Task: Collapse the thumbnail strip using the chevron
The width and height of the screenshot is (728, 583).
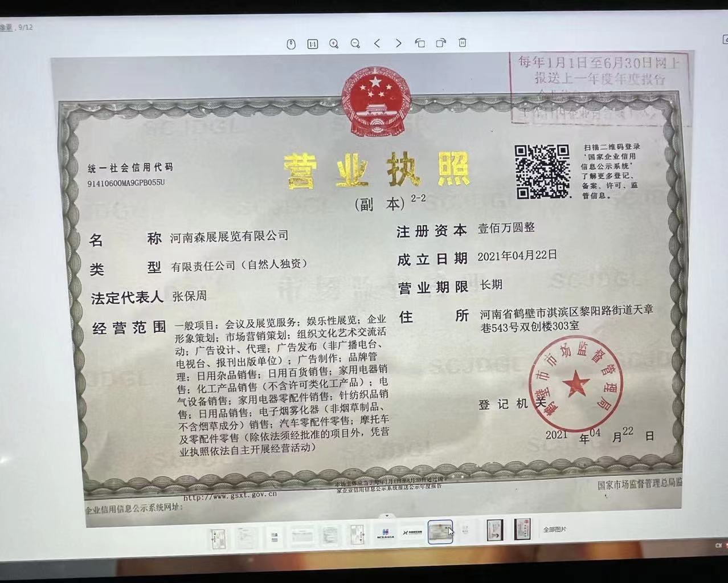Action: coord(387,516)
